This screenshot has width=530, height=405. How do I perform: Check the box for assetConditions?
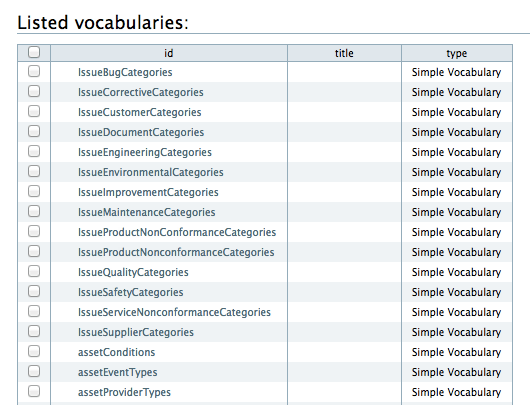click(x=34, y=351)
